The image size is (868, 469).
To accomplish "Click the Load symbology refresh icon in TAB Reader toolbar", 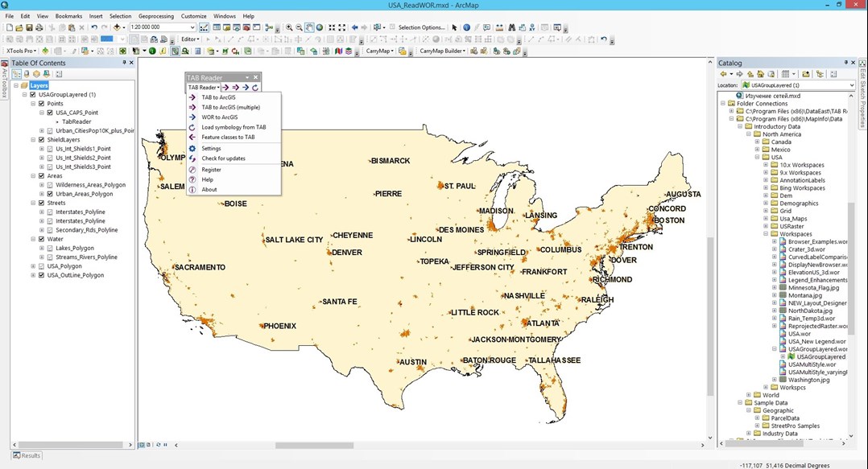I will 255,88.
